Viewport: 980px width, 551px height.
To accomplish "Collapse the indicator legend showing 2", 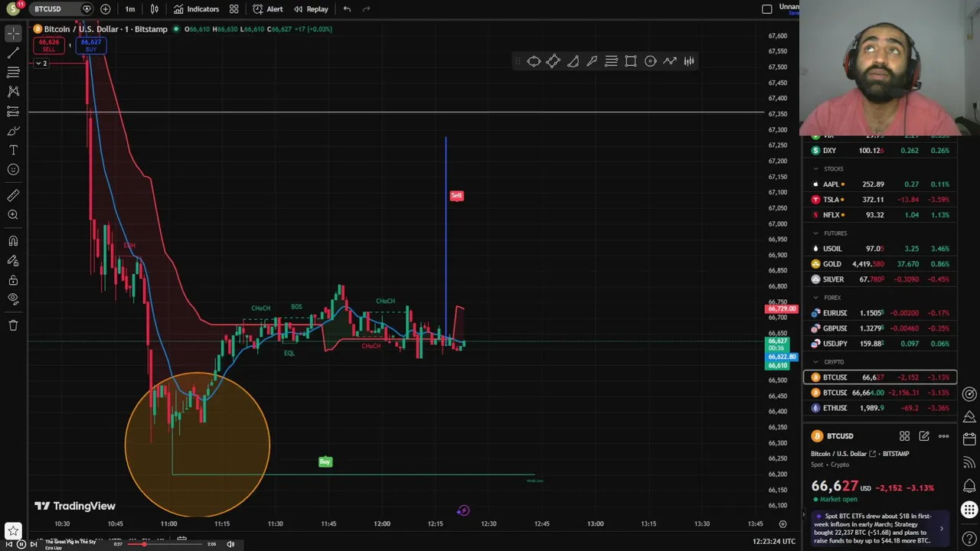I will coord(41,63).
